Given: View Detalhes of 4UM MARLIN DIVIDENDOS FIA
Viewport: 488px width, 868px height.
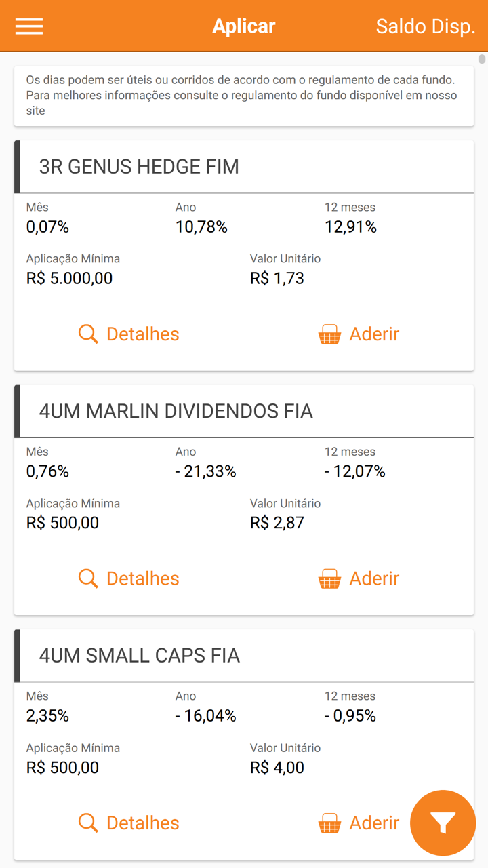Looking at the screenshot, I should (x=142, y=578).
